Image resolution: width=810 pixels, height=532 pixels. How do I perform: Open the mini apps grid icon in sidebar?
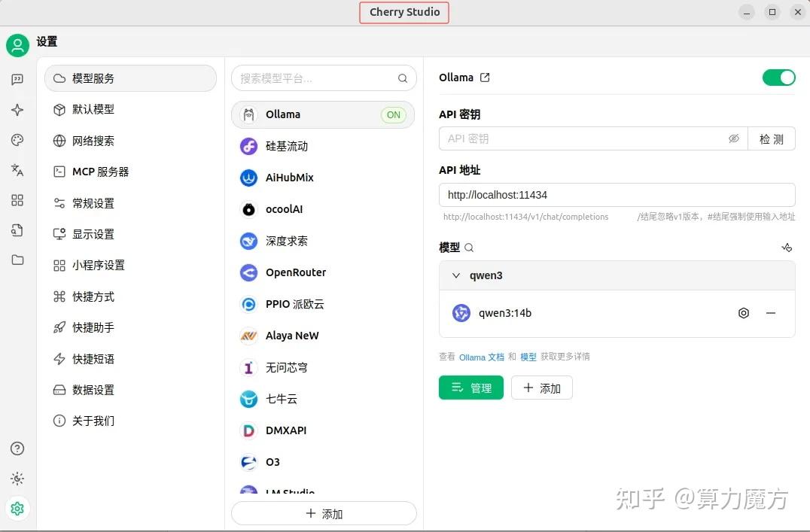(17, 200)
